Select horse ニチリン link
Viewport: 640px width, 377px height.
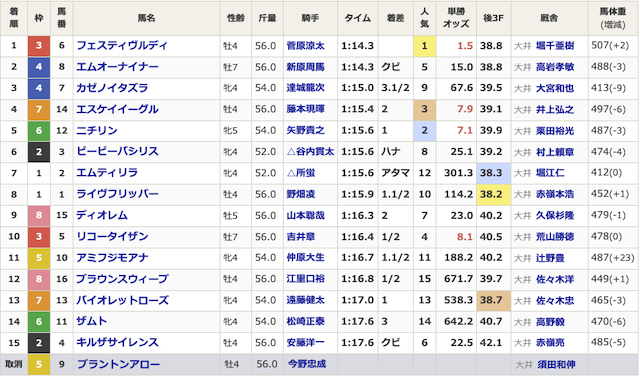pyautogui.click(x=97, y=130)
